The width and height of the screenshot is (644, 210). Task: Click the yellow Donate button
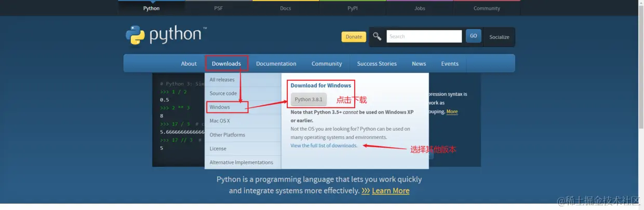coord(354,37)
